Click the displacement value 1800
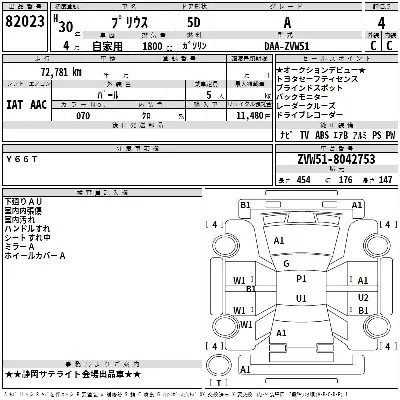400x400 pixels. [x=152, y=46]
